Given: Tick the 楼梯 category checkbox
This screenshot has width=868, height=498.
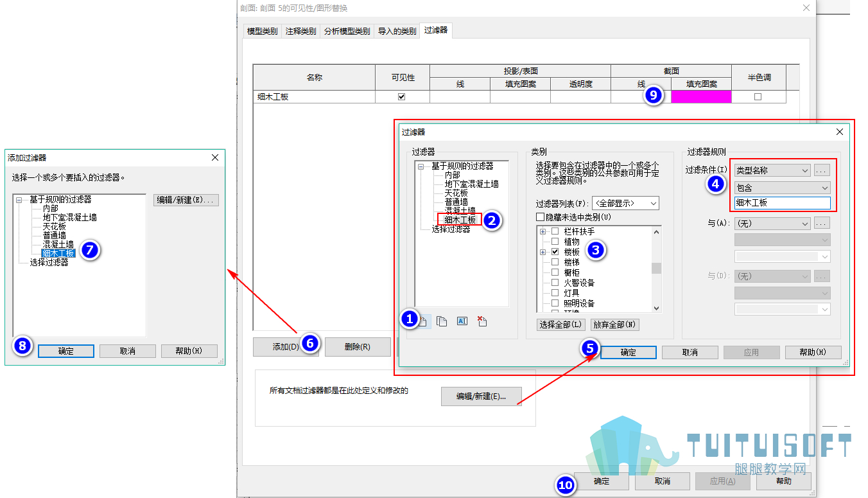Looking at the screenshot, I should point(555,263).
